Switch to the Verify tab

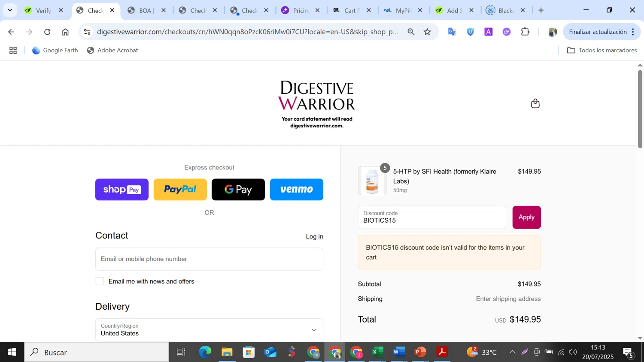[43, 10]
